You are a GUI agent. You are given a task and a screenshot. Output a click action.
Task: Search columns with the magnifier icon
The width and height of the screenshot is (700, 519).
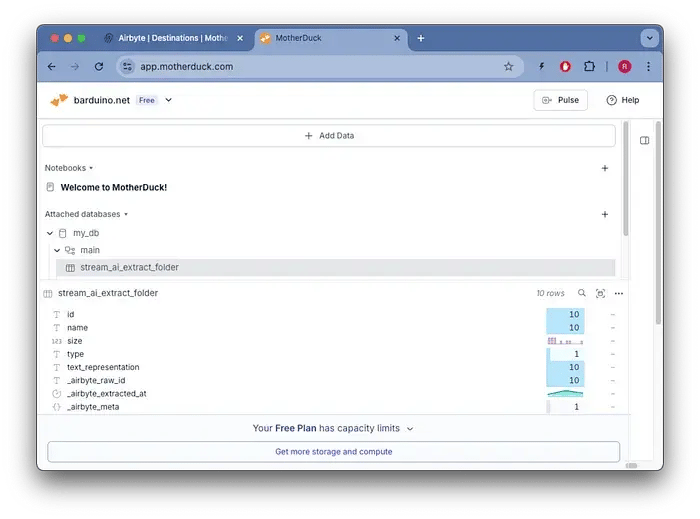click(581, 293)
